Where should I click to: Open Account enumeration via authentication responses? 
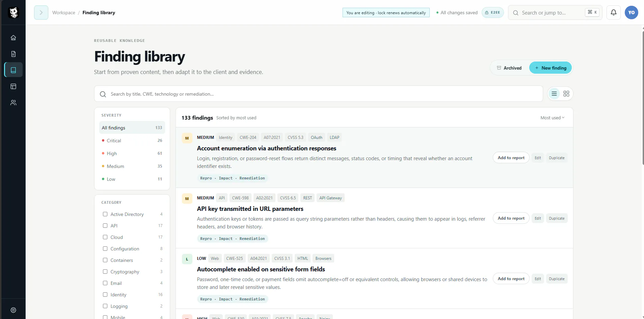coord(266,148)
